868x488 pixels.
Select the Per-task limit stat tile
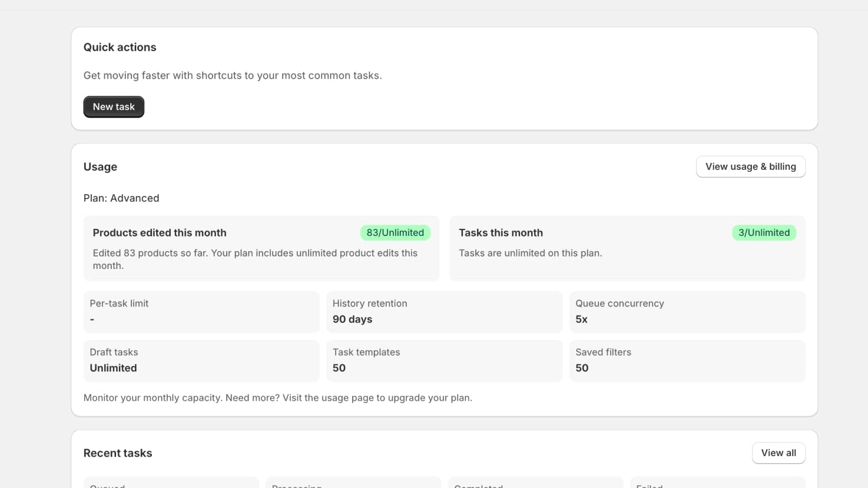pos(201,312)
